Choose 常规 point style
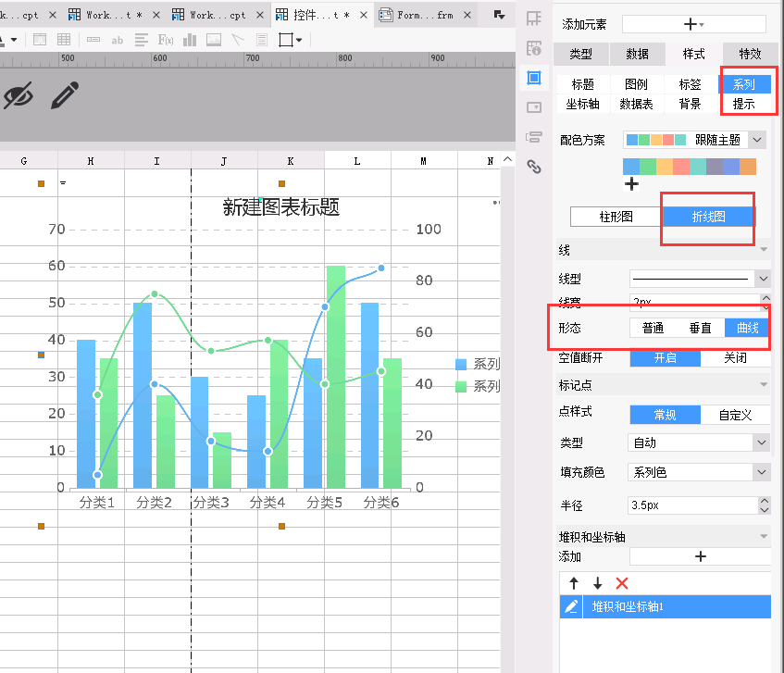Screen dimensions: 784x673 pos(665,415)
